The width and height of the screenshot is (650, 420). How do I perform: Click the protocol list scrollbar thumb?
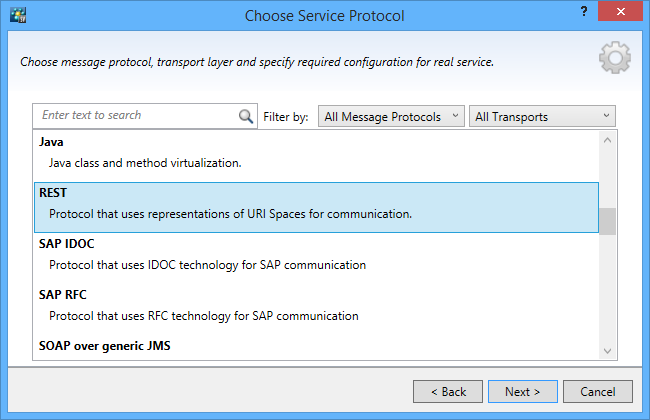pos(608,220)
